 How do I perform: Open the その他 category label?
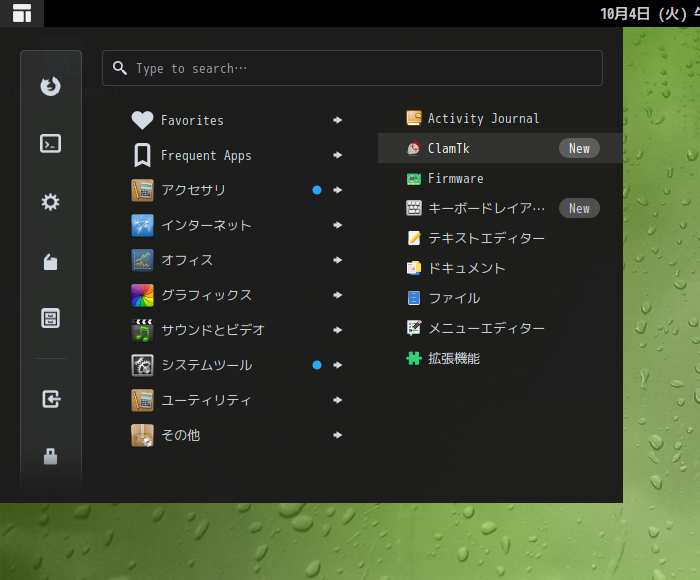point(180,435)
